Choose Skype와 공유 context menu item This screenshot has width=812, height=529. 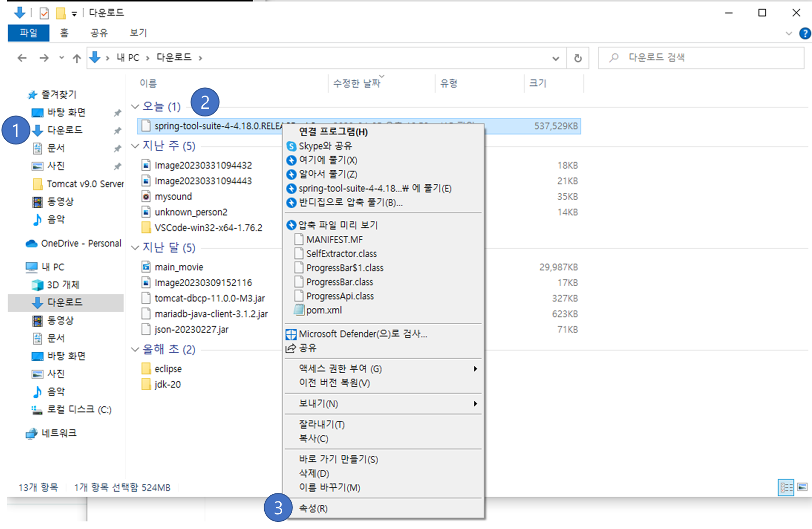tap(383, 146)
